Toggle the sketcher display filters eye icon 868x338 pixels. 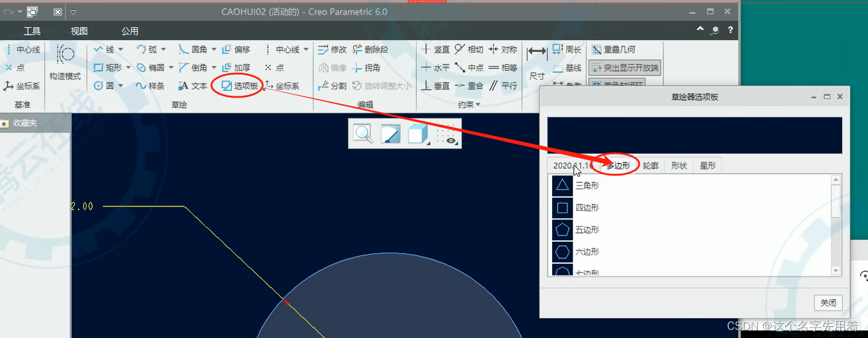pyautogui.click(x=447, y=133)
